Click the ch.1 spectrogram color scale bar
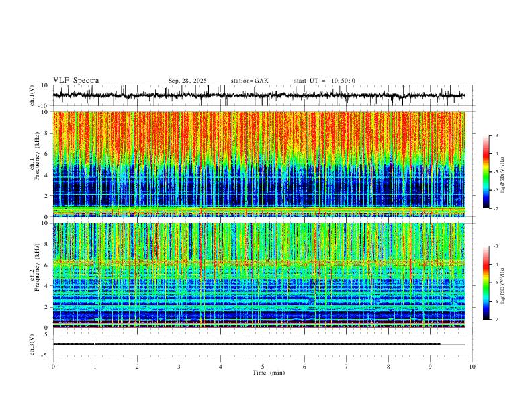 coord(486,171)
